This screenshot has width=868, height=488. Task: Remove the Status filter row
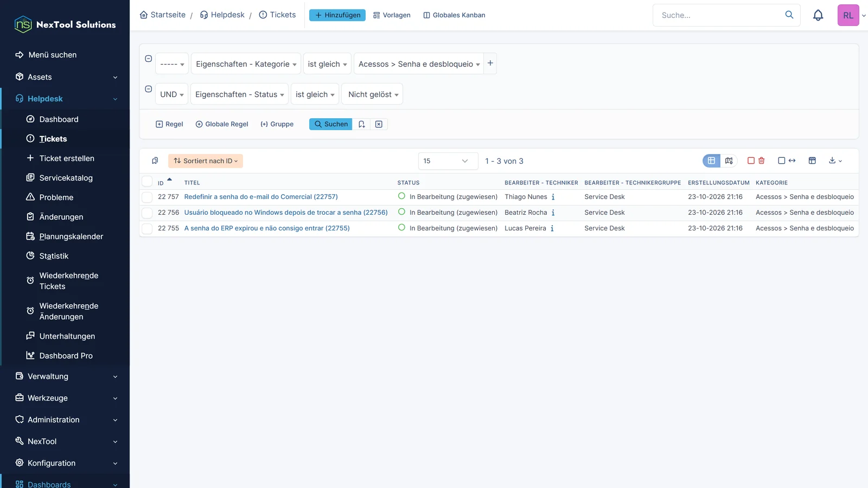click(x=148, y=89)
